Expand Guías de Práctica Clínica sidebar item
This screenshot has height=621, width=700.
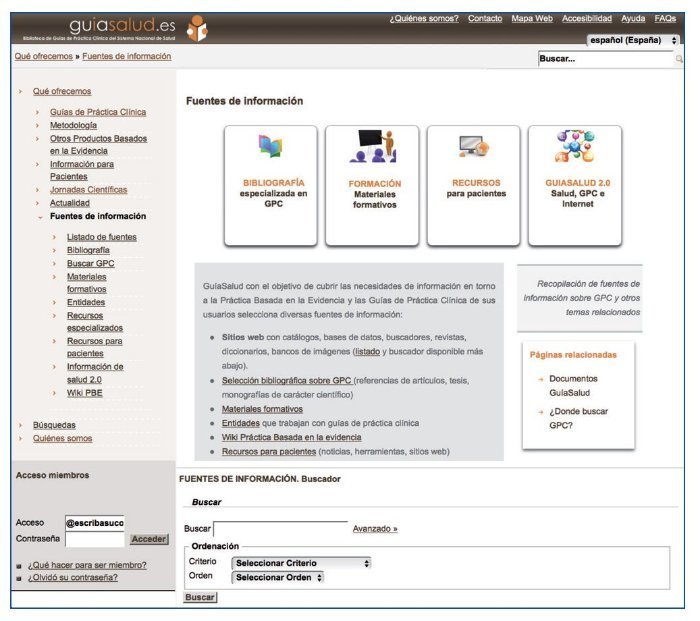click(x=38, y=112)
